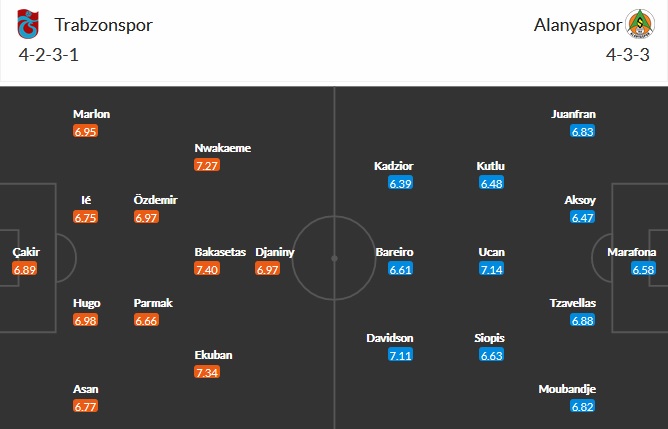Click Nwakaeme's 7.27 rating badge
The height and width of the screenshot is (429, 668).
(208, 165)
